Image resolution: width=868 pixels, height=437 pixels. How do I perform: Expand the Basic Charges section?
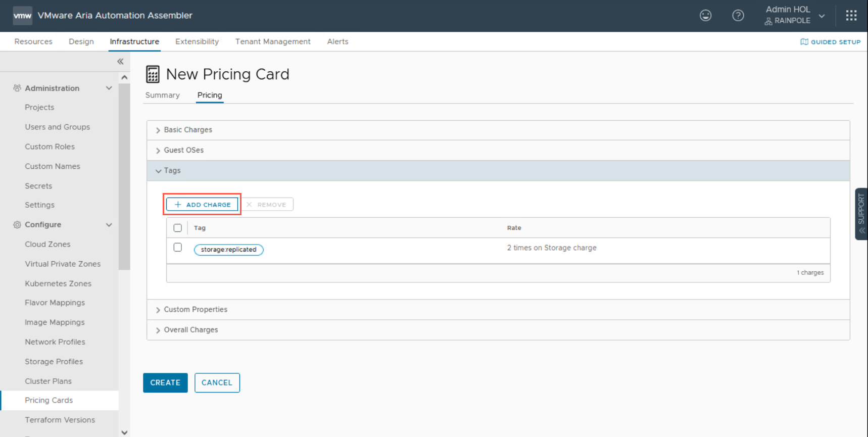(x=187, y=130)
